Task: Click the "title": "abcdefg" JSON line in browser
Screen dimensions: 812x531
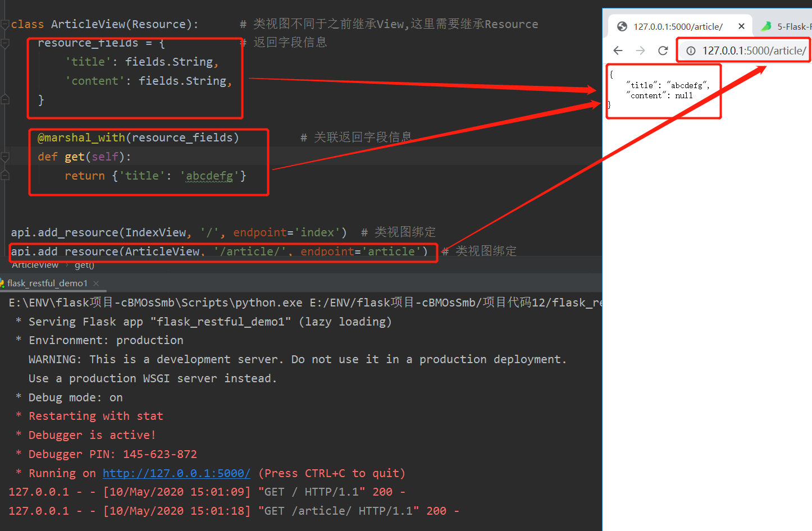Action: click(x=668, y=85)
